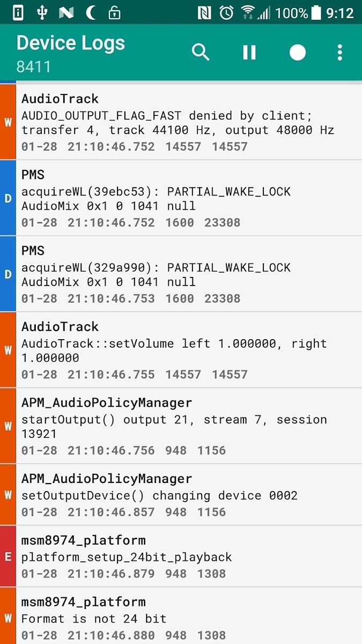
Task: Tap the blue D badge for acquireWL(39ebc53)
Action: click(x=8, y=199)
